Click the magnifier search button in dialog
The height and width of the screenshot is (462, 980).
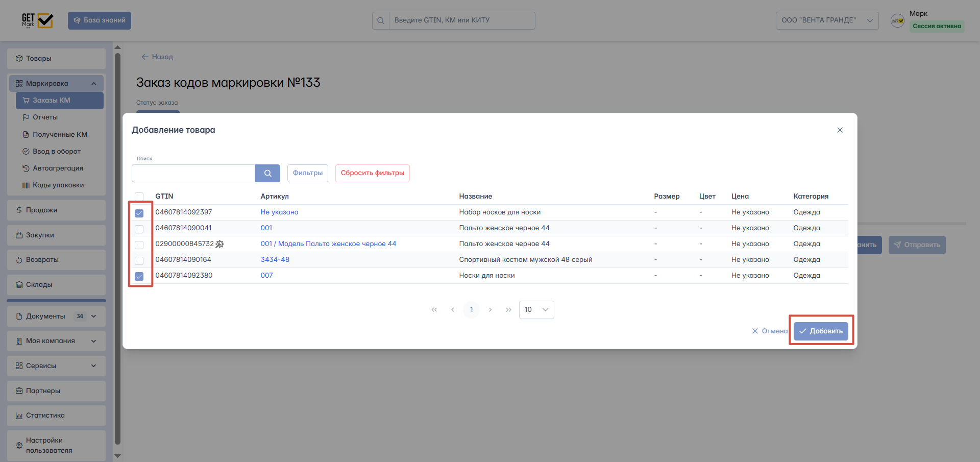(267, 173)
